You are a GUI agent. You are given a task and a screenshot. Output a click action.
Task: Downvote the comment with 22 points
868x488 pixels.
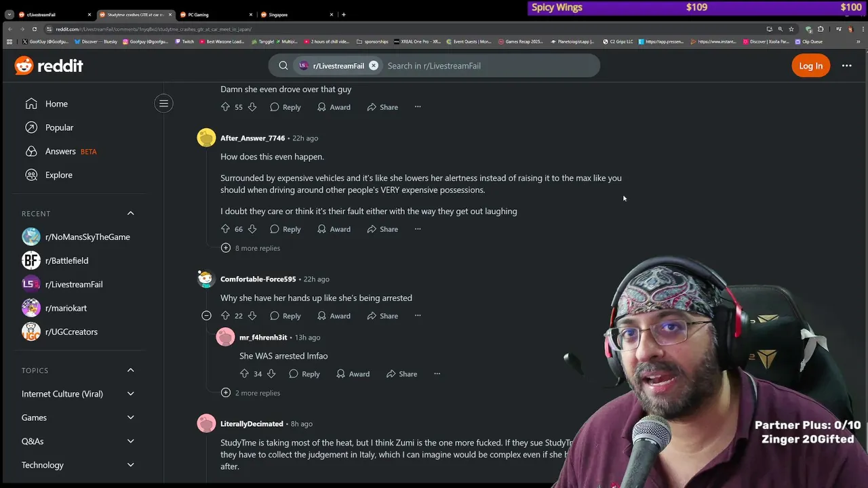252,316
